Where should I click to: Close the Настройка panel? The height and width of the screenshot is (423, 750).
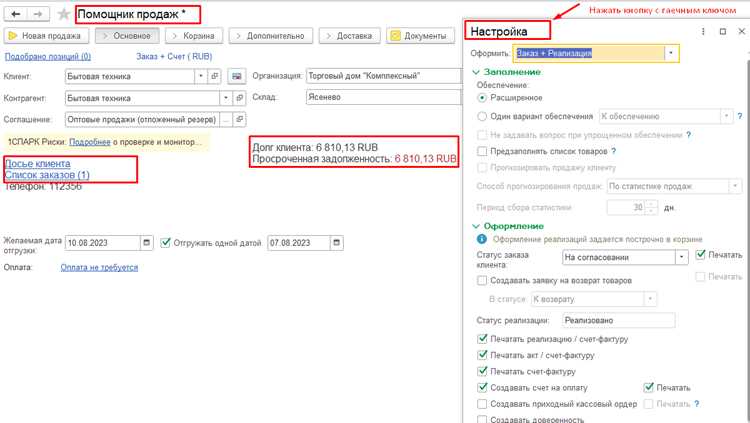coord(742,31)
